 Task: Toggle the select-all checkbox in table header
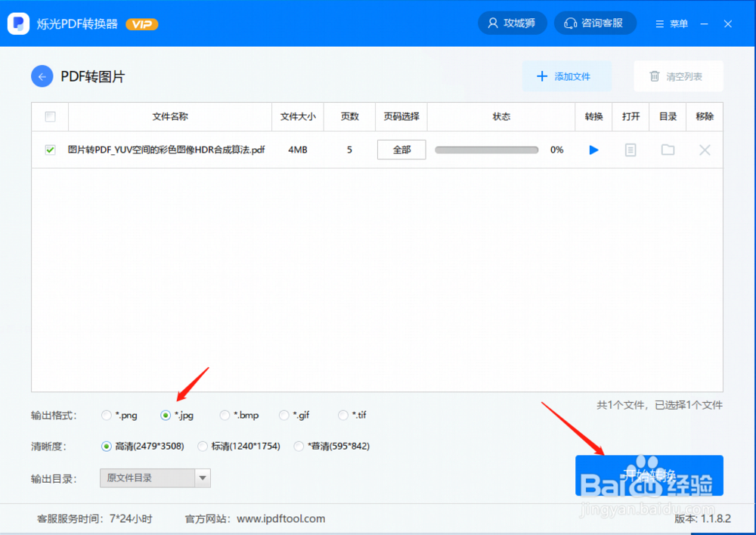coord(50,116)
